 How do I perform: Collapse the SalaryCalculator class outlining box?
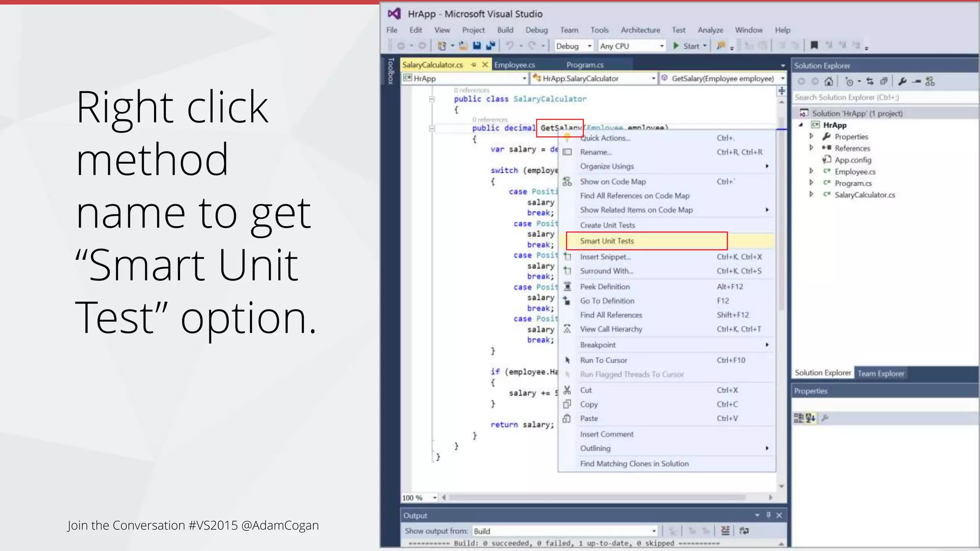[x=432, y=99]
